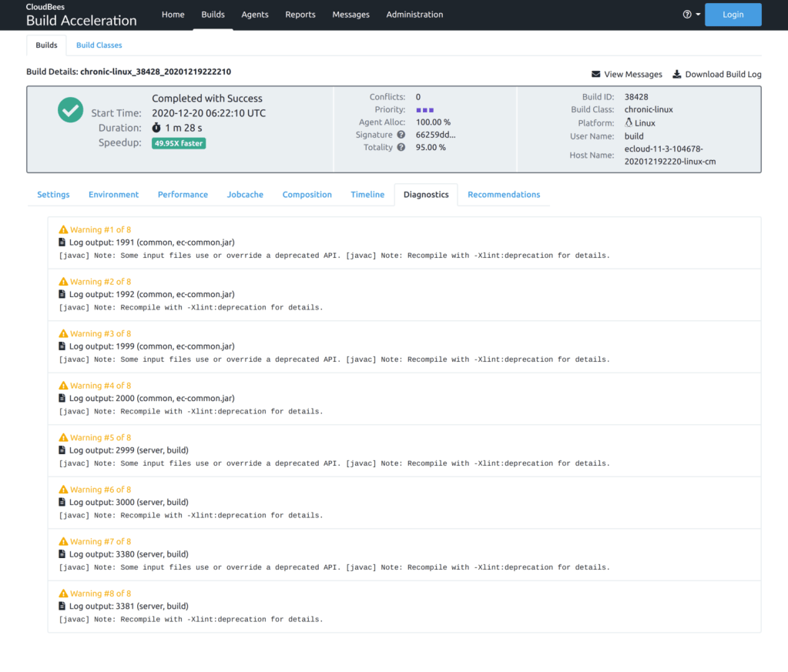
Task: Click the envelope icon beside View Messages
Action: click(x=595, y=75)
